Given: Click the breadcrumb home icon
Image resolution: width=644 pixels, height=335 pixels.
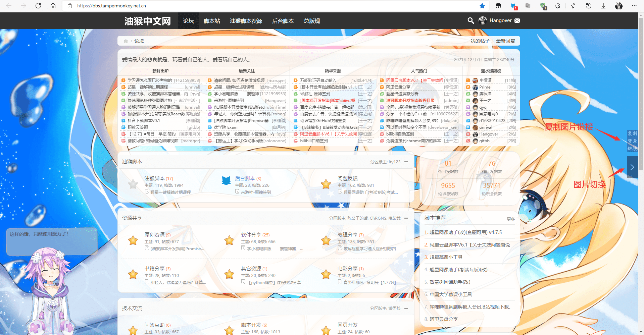Looking at the screenshot, I should [x=126, y=41].
